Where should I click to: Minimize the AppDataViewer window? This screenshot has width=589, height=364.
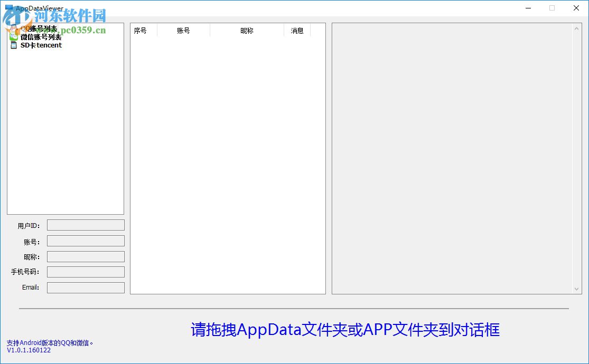point(527,8)
